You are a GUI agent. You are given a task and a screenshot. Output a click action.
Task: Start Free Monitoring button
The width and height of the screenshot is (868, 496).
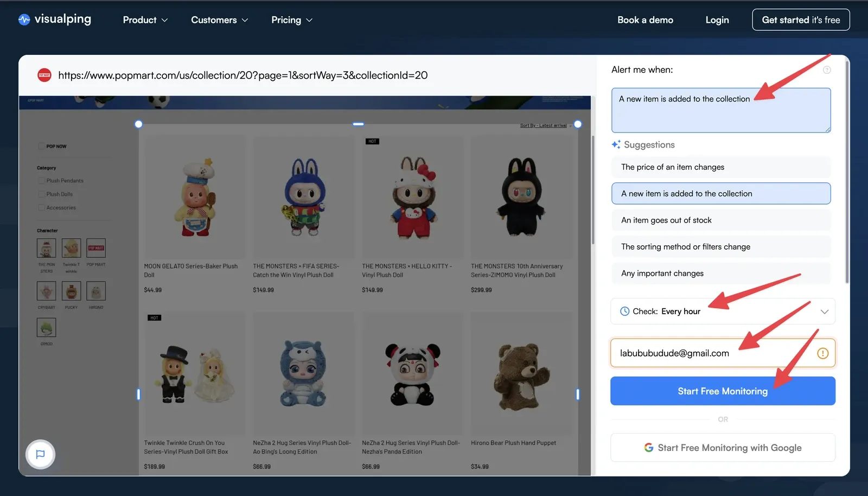(x=723, y=391)
